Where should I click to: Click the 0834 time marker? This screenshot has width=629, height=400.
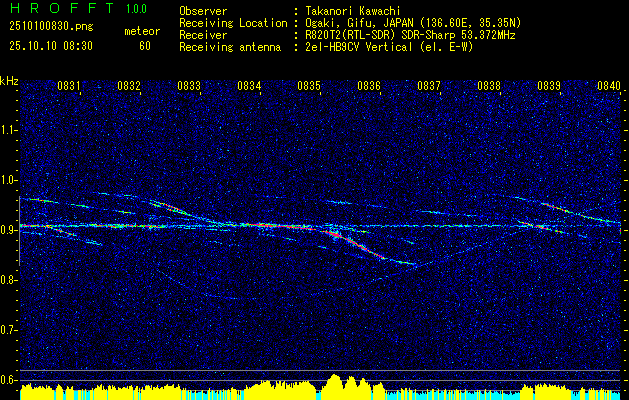(249, 85)
